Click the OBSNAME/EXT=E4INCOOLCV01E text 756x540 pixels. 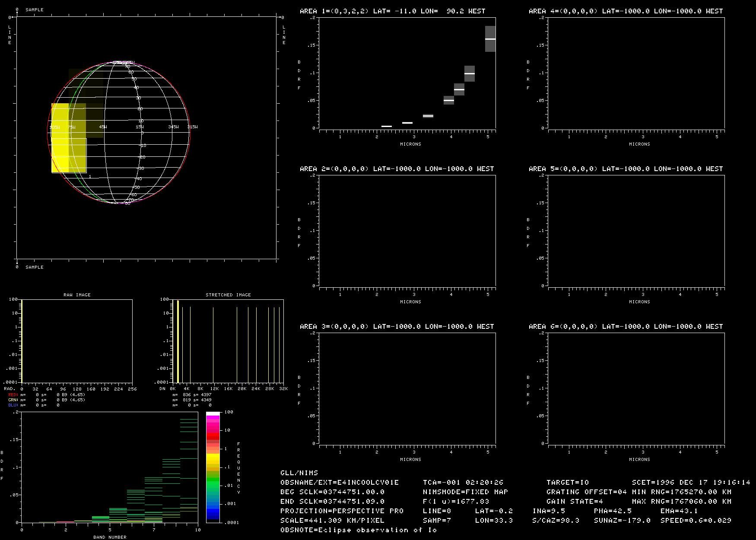click(x=340, y=483)
